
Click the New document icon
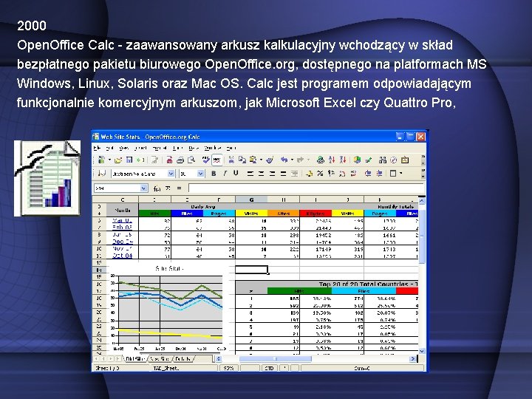tap(101, 160)
